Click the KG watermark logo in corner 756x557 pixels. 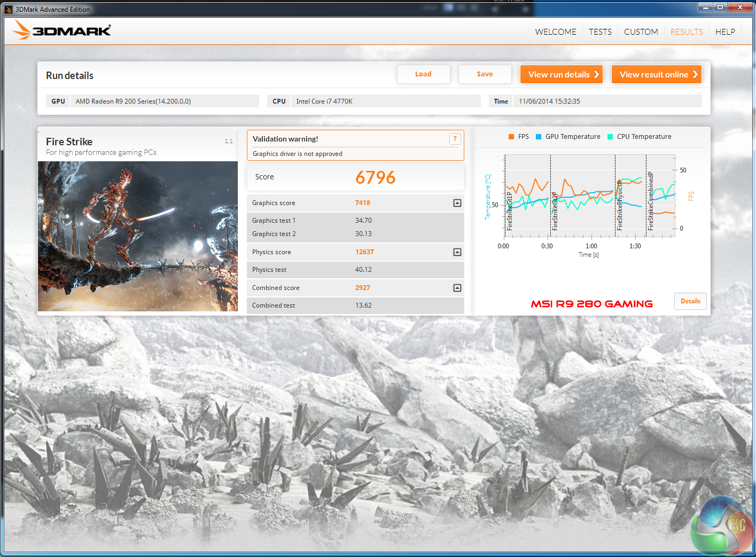pos(722,525)
